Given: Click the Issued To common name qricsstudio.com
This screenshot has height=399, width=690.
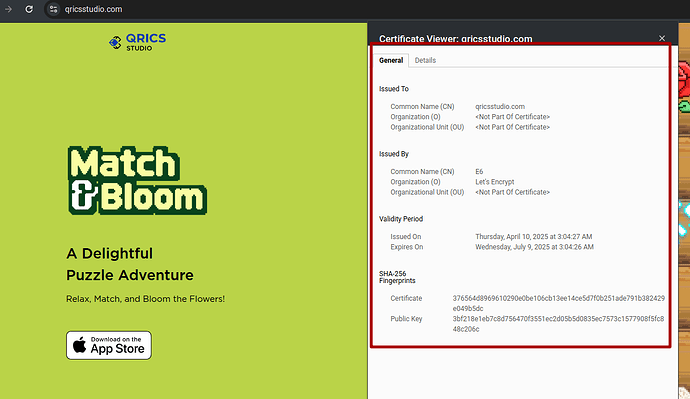Looking at the screenshot, I should (x=500, y=106).
